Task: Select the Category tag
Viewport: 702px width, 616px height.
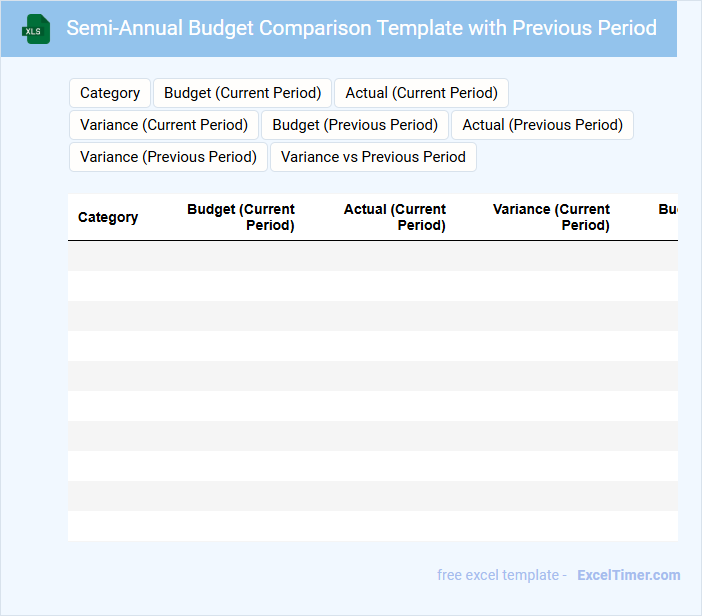Action: pyautogui.click(x=110, y=93)
